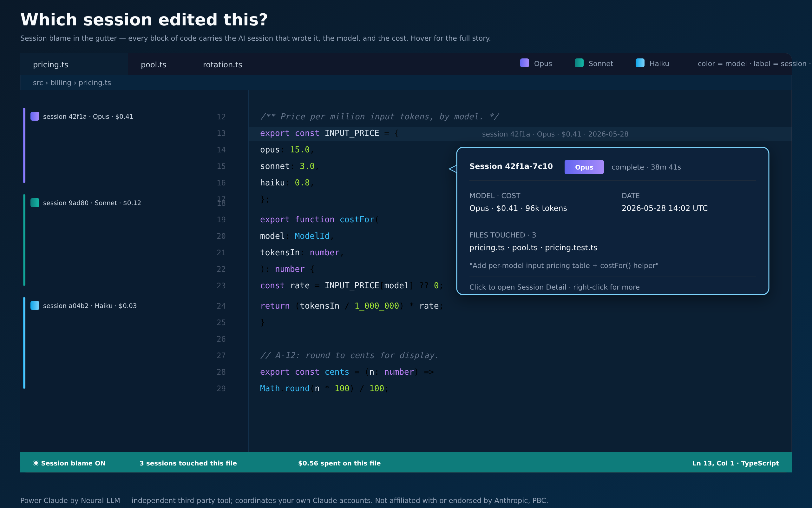Click the 'return (tokensIn / 1_000_000) * rate' line

point(352,306)
